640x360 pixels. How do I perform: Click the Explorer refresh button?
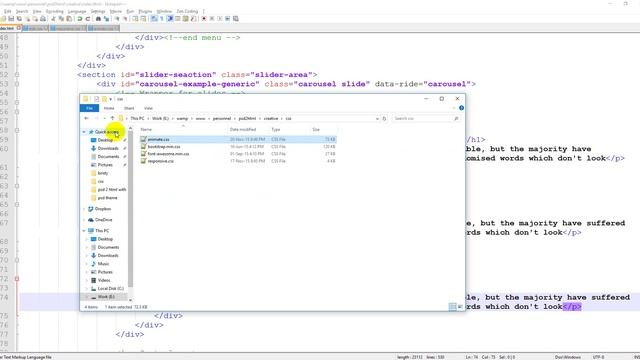point(384,118)
